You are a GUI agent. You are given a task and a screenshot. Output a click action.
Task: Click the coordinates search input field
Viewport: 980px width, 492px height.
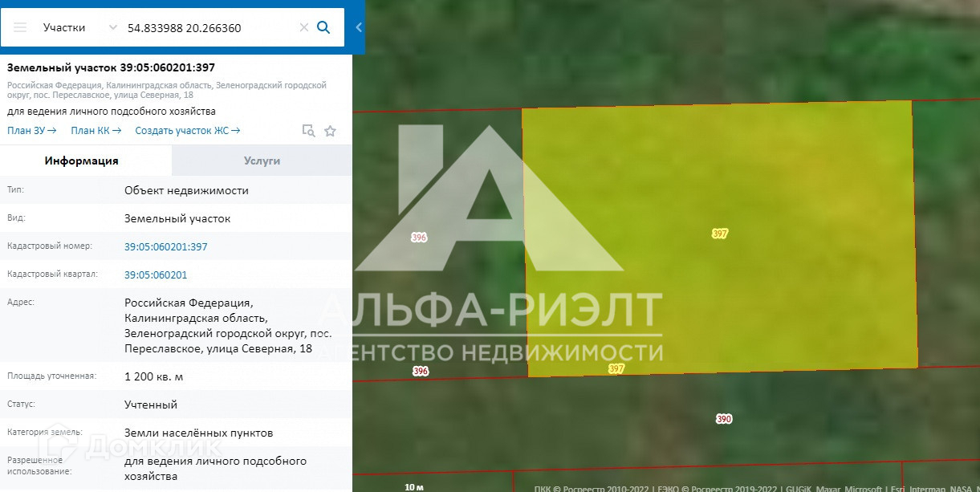click(210, 27)
